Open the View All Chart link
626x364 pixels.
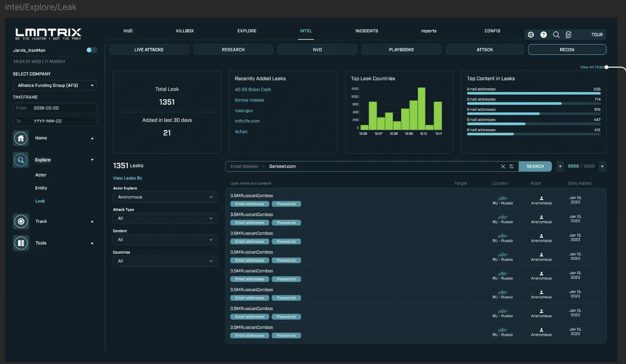tap(592, 67)
